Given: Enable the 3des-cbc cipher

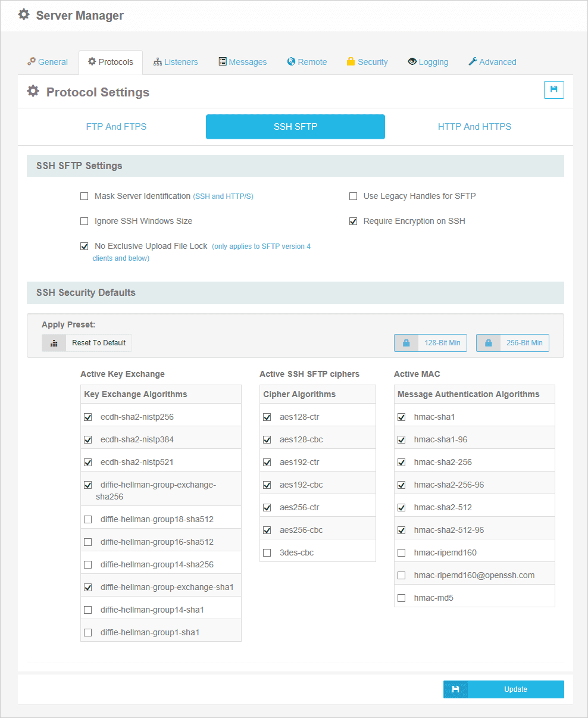Looking at the screenshot, I should [267, 553].
